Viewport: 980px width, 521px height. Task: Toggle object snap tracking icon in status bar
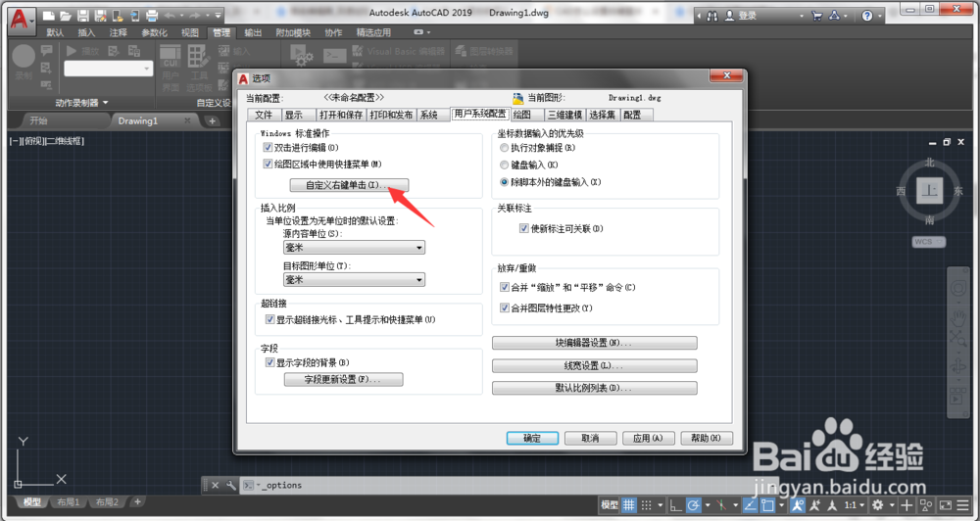click(750, 504)
